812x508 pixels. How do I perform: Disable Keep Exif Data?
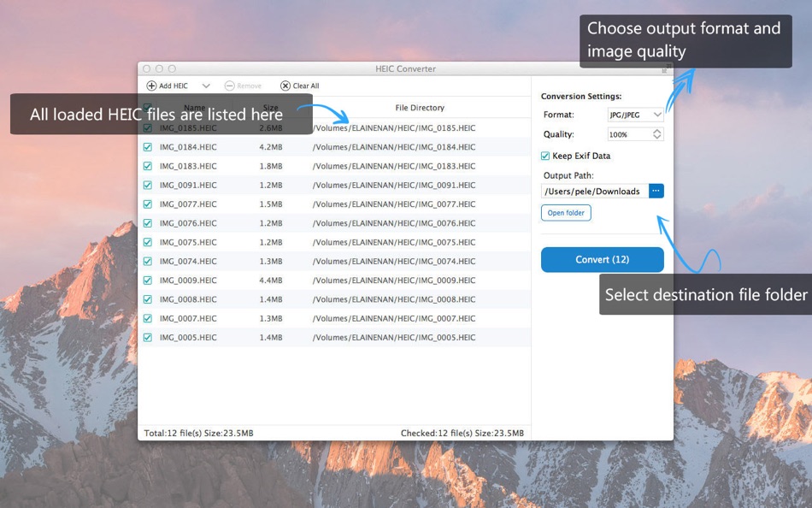[544, 156]
